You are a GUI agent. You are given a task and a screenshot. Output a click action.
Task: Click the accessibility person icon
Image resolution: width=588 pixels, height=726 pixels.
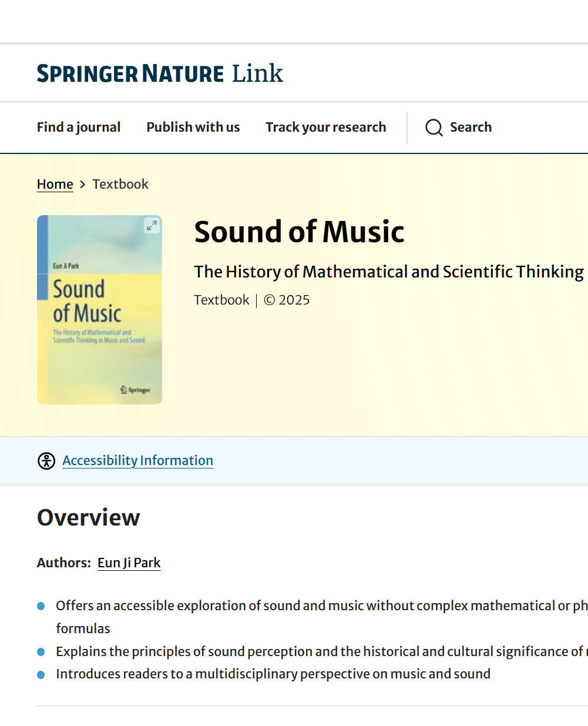point(46,461)
